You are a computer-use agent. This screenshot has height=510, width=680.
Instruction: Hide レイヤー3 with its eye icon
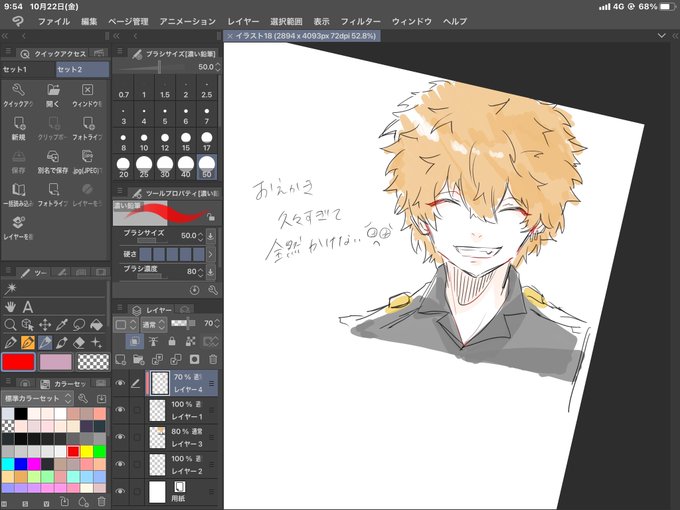121,437
